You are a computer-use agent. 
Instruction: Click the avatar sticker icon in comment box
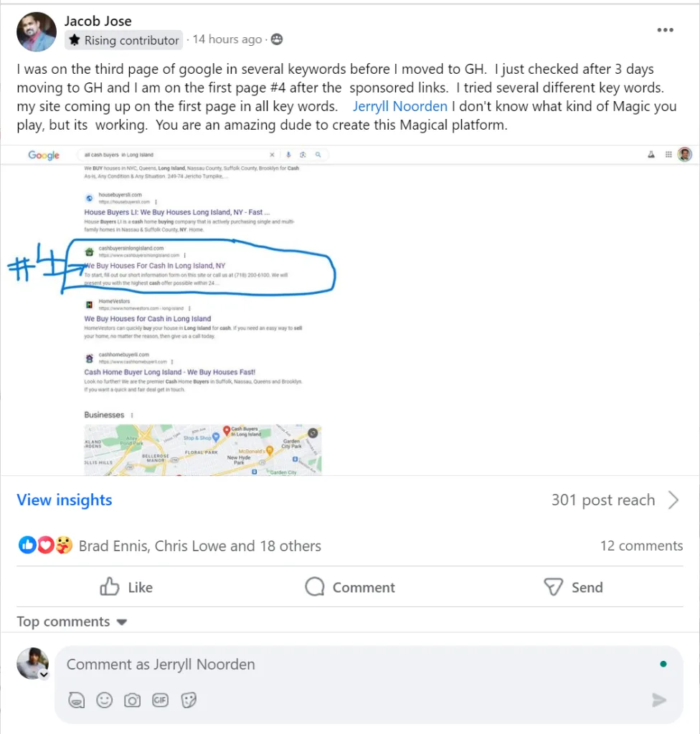tap(76, 700)
